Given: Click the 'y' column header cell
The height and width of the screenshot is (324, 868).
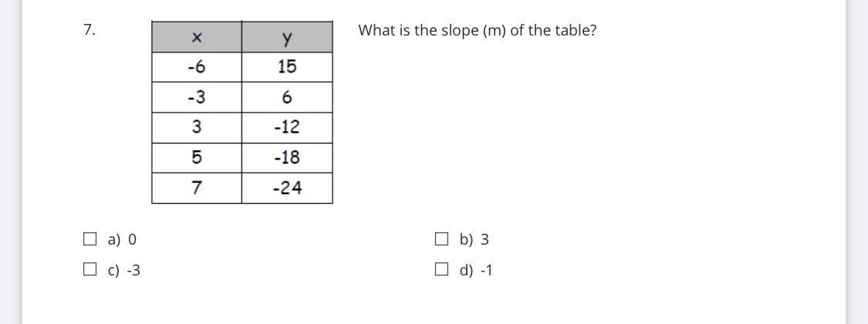Looking at the screenshot, I should coord(287,37).
